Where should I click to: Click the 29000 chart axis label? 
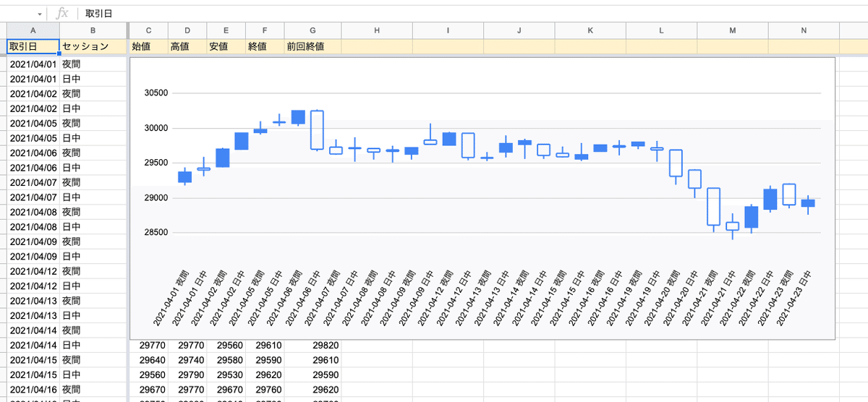pyautogui.click(x=156, y=197)
